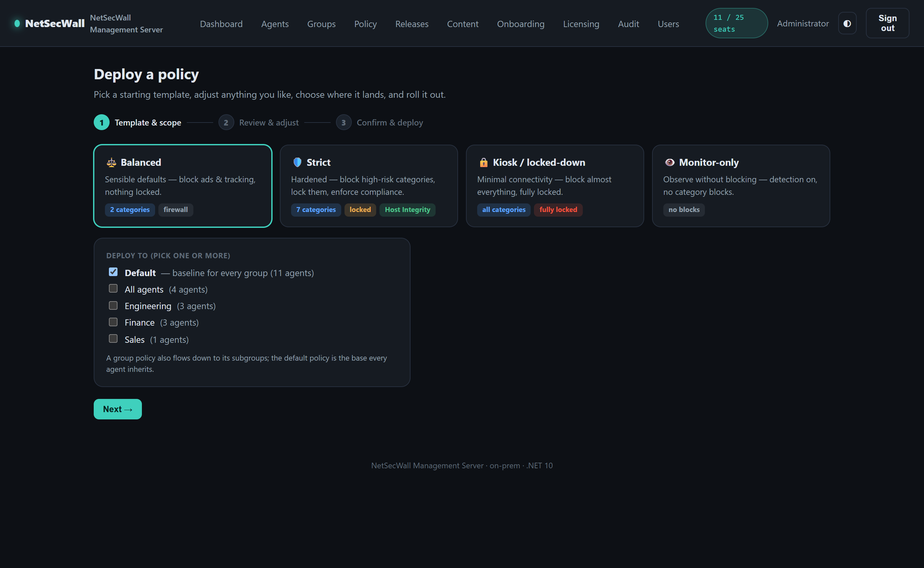The height and width of the screenshot is (568, 924).
Task: Click the Administrator user label
Action: coord(803,23)
